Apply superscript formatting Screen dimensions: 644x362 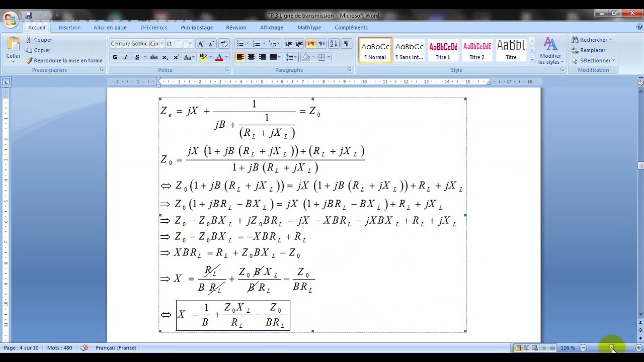176,57
